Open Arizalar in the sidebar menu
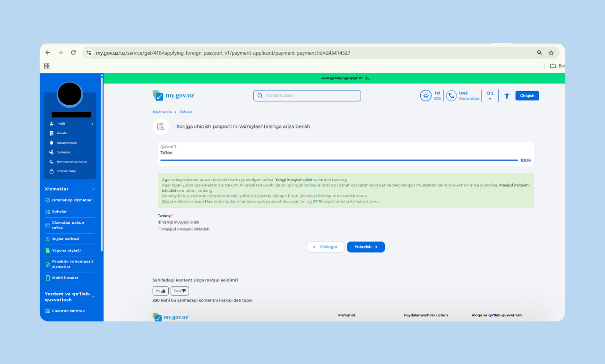The width and height of the screenshot is (605, 364). click(62, 133)
